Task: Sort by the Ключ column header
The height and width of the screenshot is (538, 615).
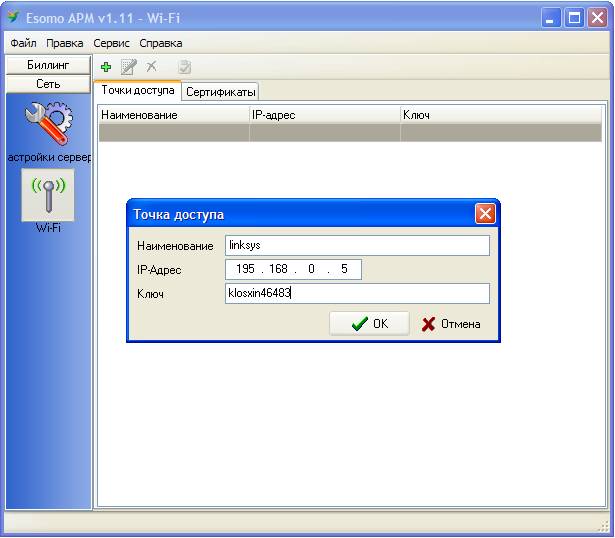Action: pos(501,115)
